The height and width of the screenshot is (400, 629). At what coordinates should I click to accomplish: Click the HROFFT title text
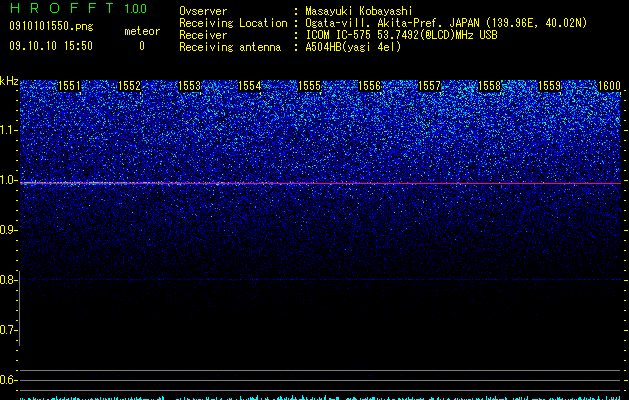(x=62, y=8)
